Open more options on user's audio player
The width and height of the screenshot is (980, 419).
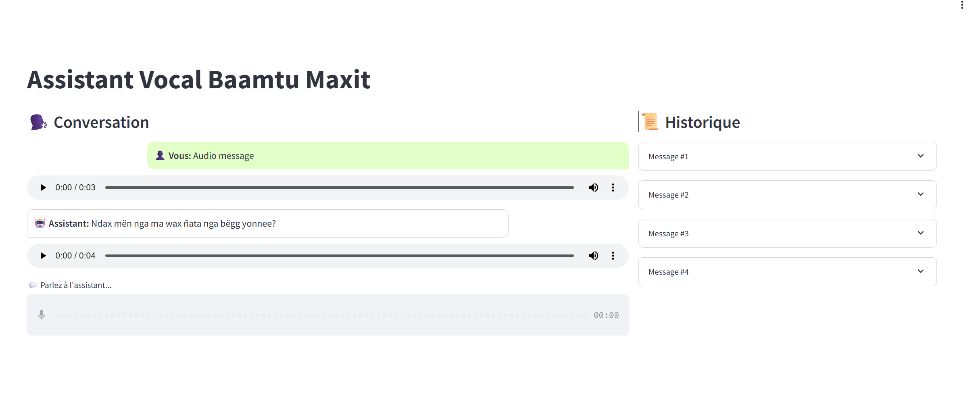click(613, 188)
